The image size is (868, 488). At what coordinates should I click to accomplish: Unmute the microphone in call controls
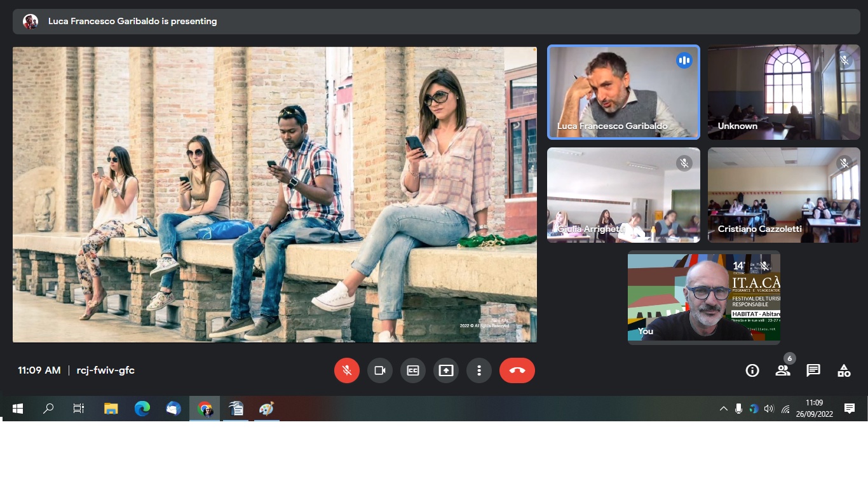[347, 370]
